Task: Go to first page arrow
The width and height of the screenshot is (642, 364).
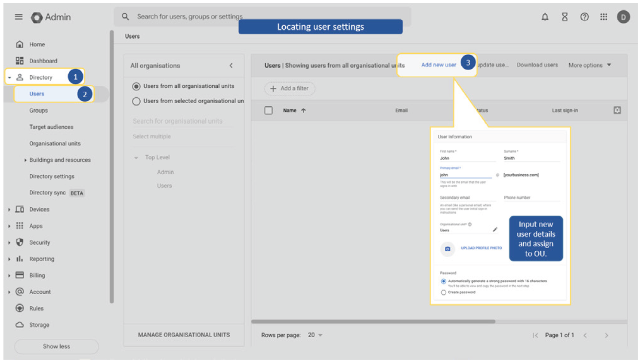Action: pos(535,335)
